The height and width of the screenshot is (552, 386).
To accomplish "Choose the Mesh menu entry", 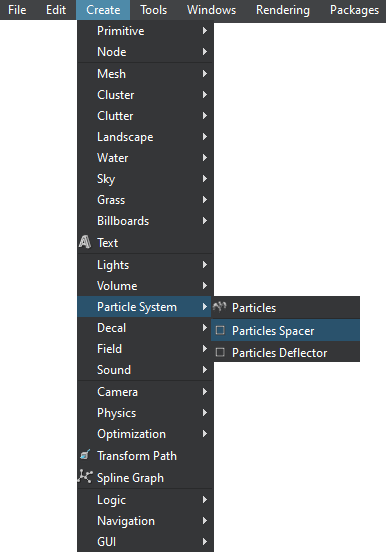I will click(x=145, y=74).
